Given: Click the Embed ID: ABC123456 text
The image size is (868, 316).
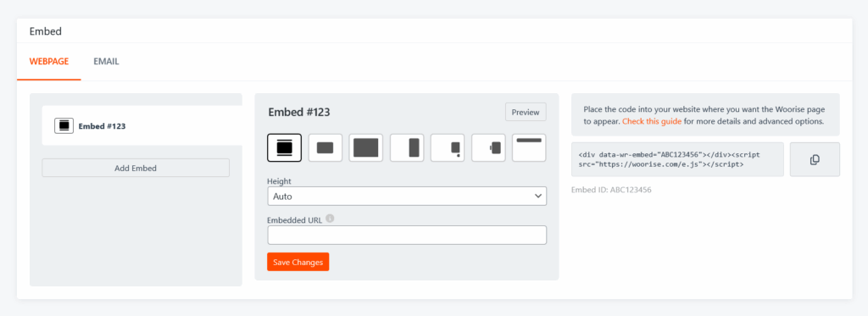Looking at the screenshot, I should [x=611, y=190].
